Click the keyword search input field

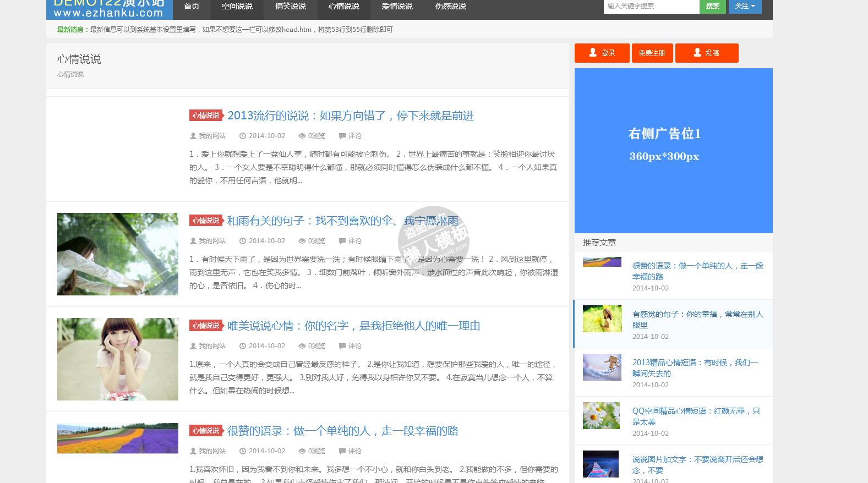pyautogui.click(x=651, y=6)
